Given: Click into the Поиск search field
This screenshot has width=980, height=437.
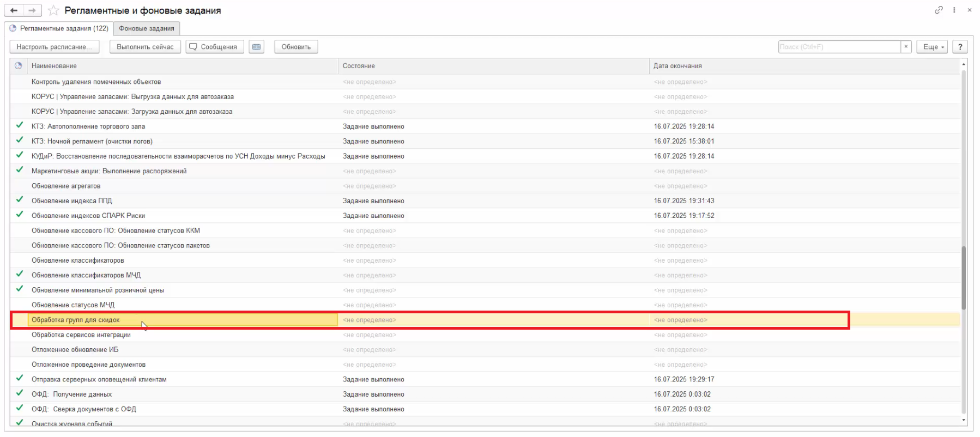Looking at the screenshot, I should click(x=839, y=47).
